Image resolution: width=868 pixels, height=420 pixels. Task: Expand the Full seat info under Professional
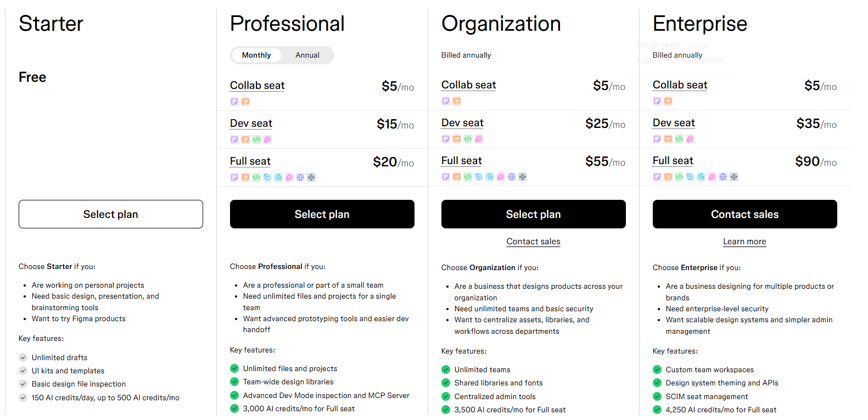(250, 161)
